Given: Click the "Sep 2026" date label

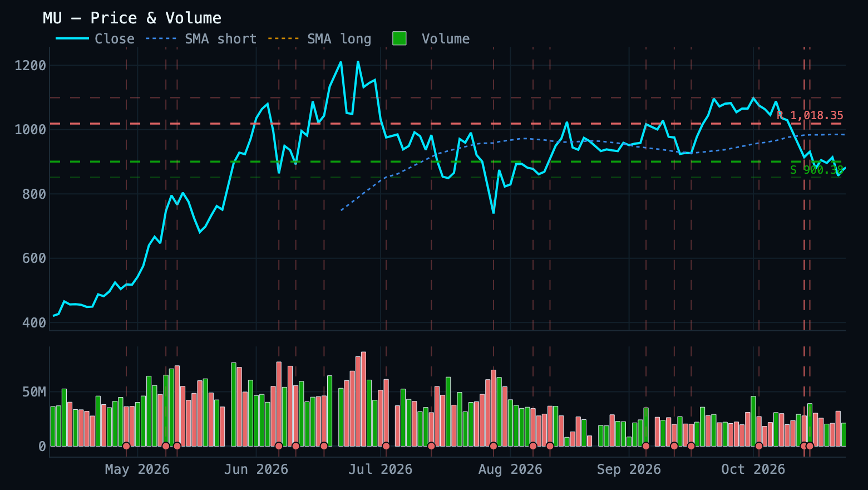Looking at the screenshot, I should (629, 469).
